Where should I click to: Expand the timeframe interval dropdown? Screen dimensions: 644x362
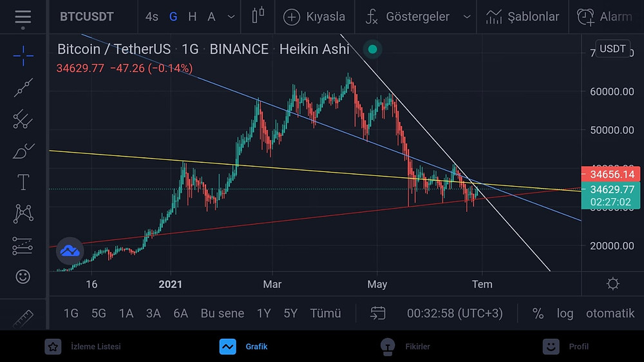click(x=231, y=17)
